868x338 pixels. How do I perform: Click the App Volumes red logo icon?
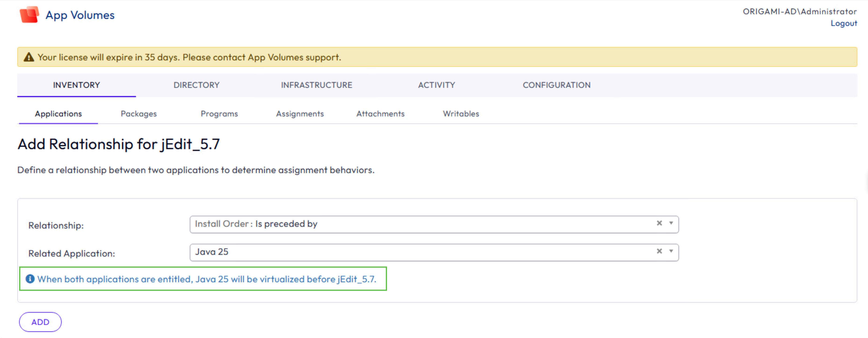29,15
